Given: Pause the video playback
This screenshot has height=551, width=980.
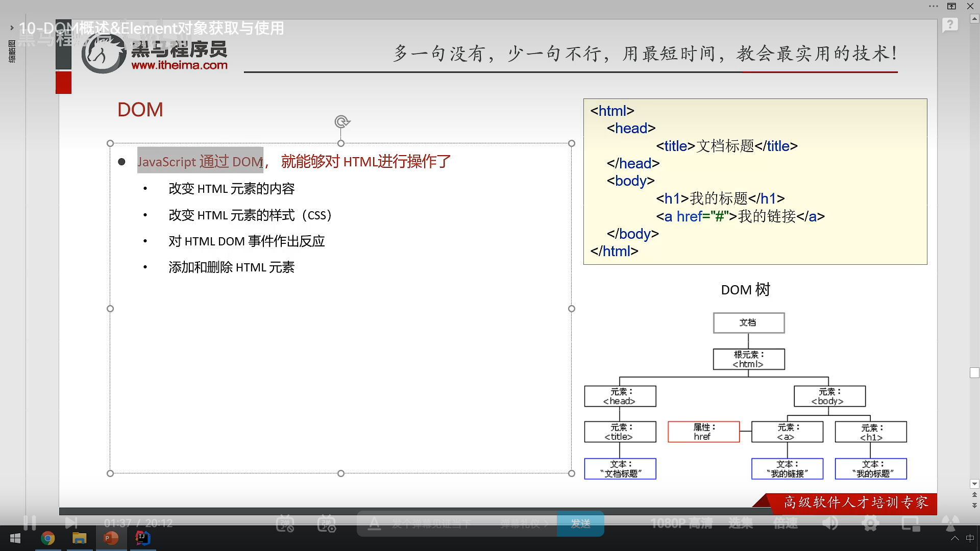Looking at the screenshot, I should click(30, 523).
